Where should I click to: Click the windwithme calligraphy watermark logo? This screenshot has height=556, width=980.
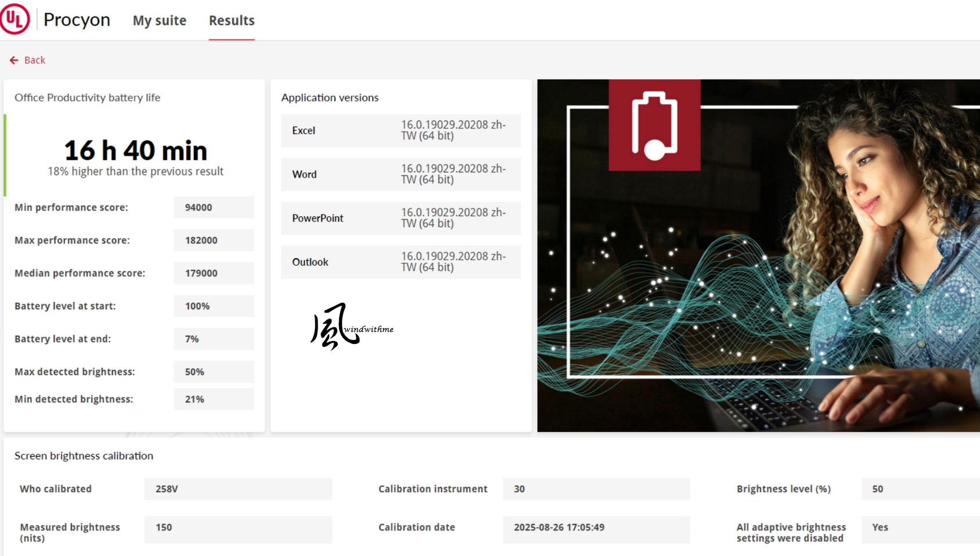(352, 326)
